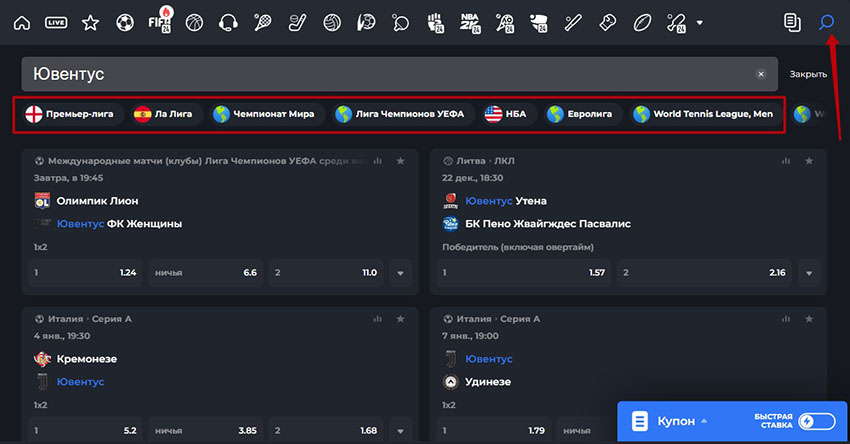Screen dimensions: 850x444
Task: Favorite the Ювентус Утена match star
Action: pyautogui.click(x=809, y=161)
